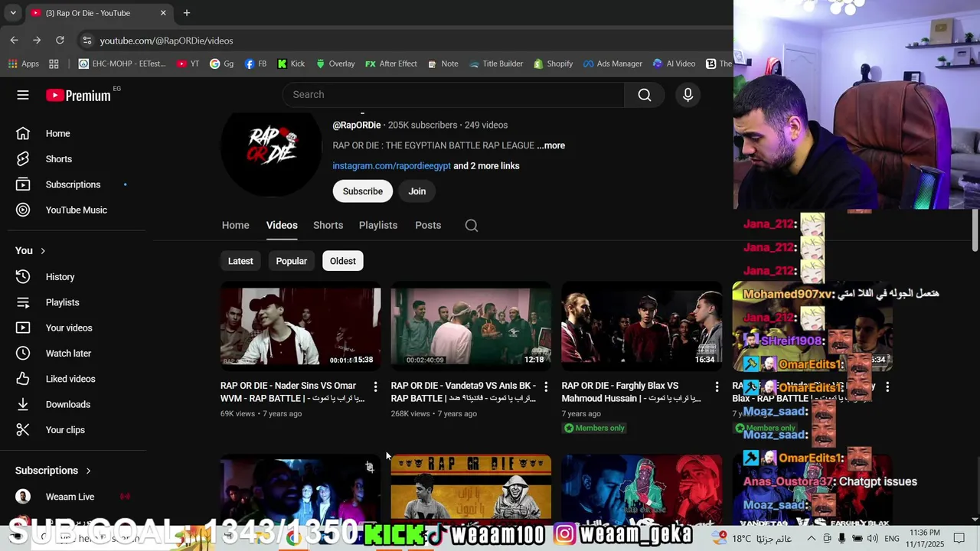Open the yellow RAP OR DIE thumbnail

click(x=471, y=488)
